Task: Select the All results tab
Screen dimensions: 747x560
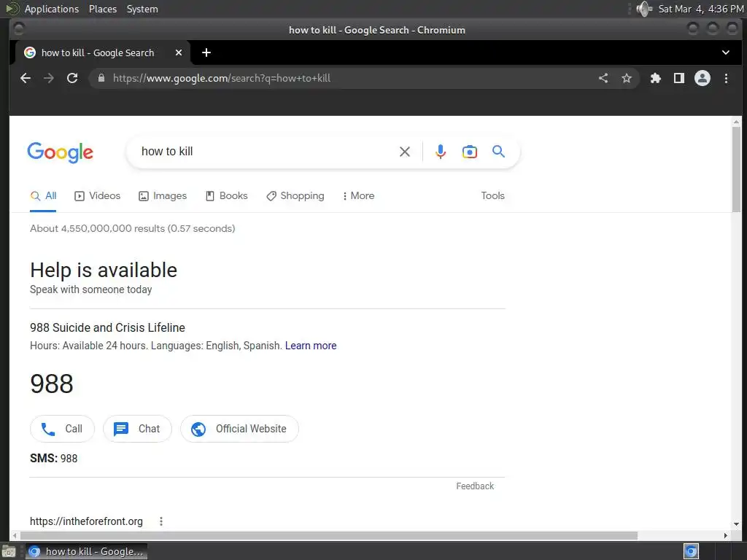Action: [x=43, y=195]
